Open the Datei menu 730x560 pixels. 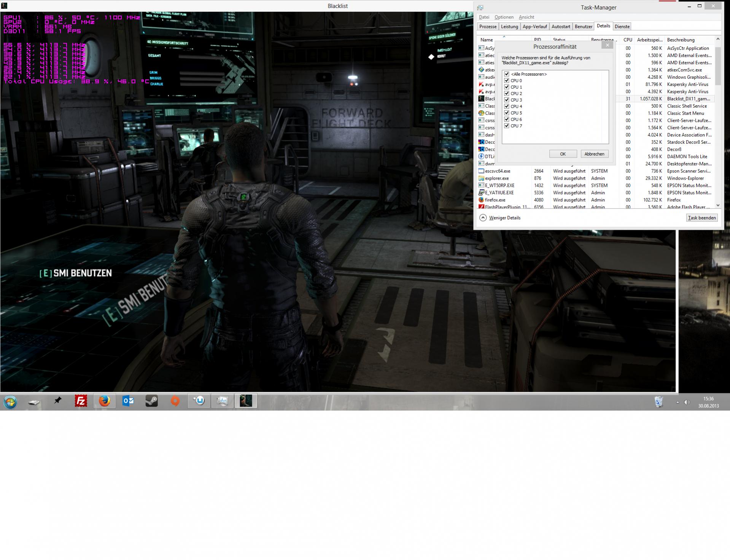(484, 17)
